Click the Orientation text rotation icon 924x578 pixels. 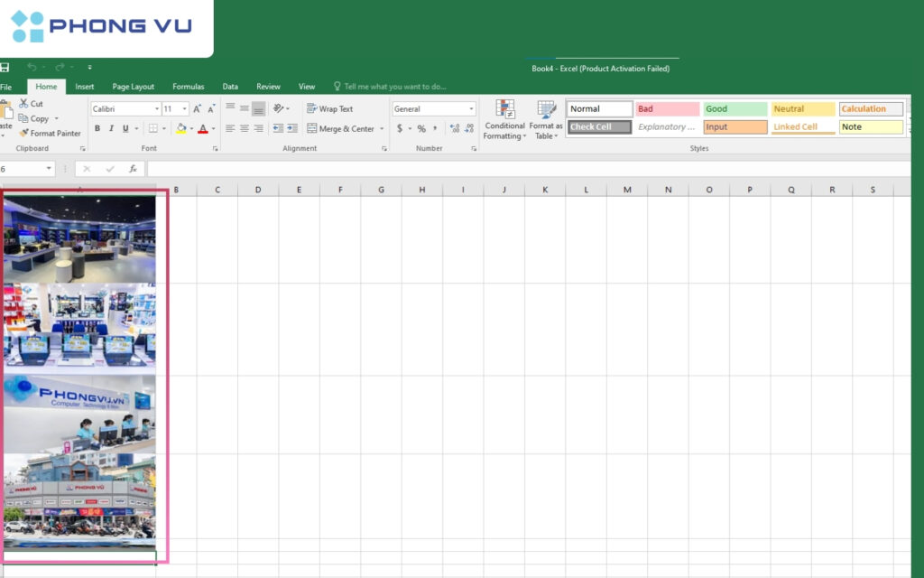coord(279,108)
